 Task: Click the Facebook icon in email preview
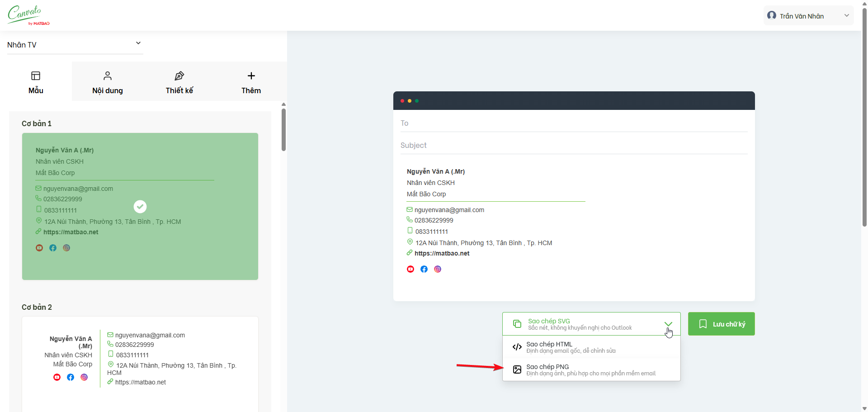424,269
